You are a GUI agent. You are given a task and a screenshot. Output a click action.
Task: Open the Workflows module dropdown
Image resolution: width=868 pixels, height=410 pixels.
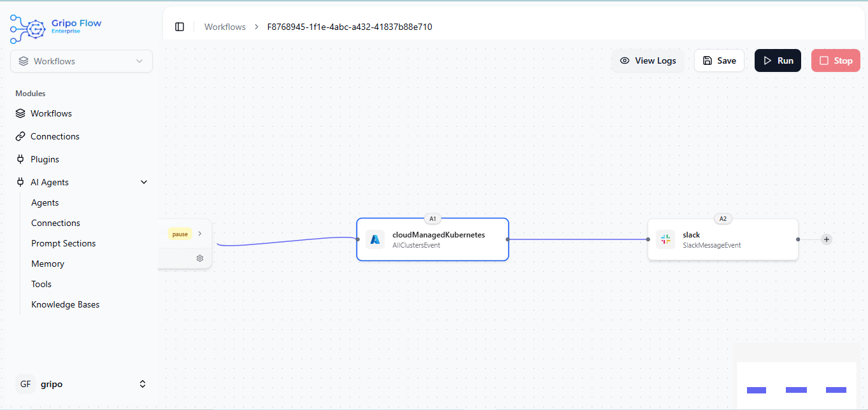(82, 61)
